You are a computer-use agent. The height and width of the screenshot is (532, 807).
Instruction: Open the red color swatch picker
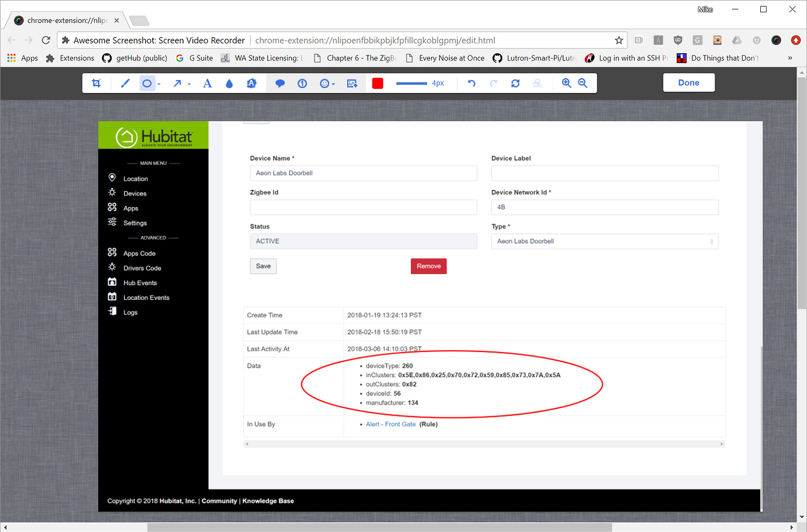tap(378, 83)
